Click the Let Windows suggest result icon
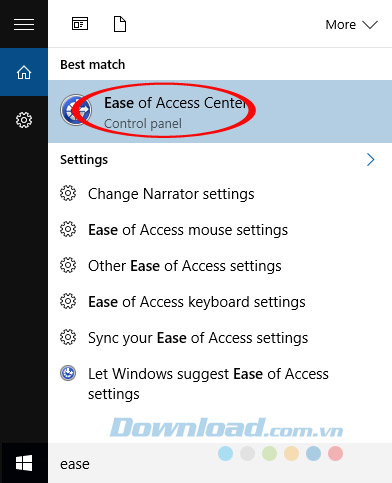 click(68, 373)
